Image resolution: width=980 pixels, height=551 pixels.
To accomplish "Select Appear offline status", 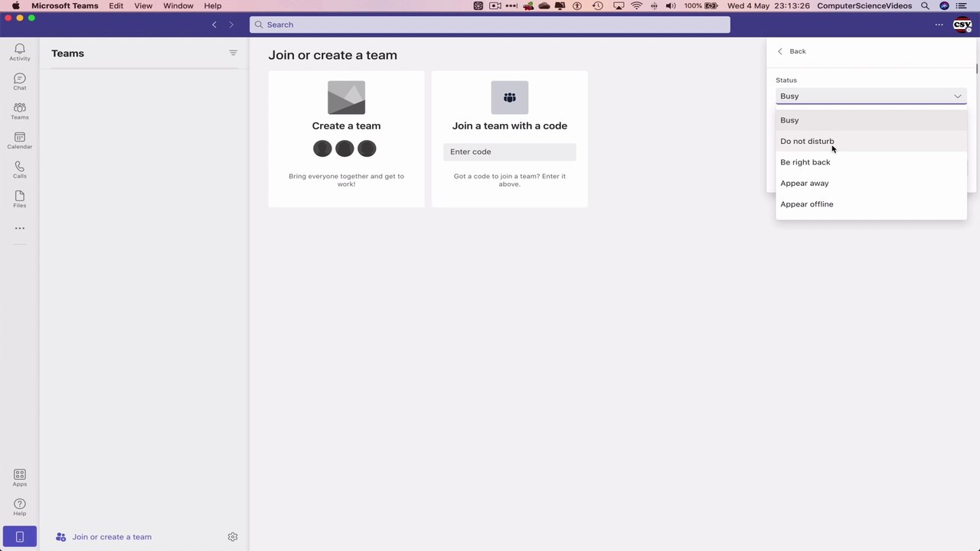I will tap(871, 204).
